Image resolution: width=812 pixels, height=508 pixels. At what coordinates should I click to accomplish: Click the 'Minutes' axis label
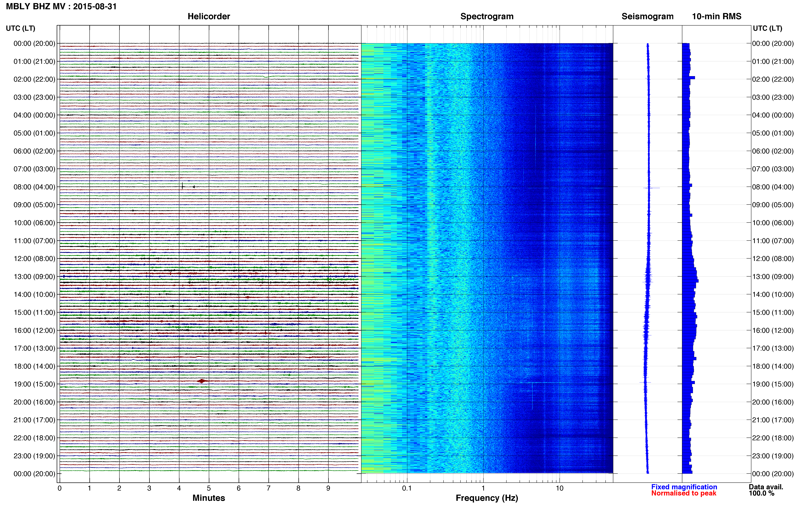209,498
